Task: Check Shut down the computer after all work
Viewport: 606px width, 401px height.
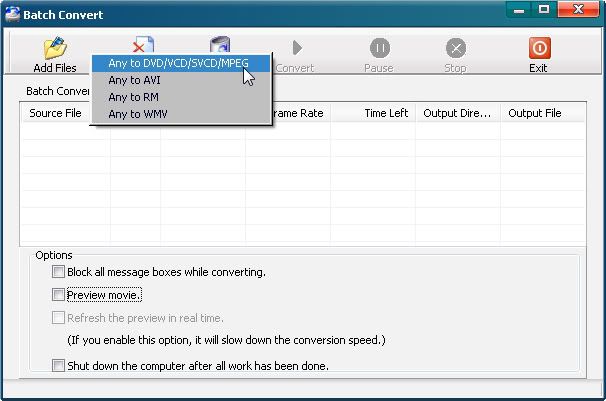Action: [59, 366]
